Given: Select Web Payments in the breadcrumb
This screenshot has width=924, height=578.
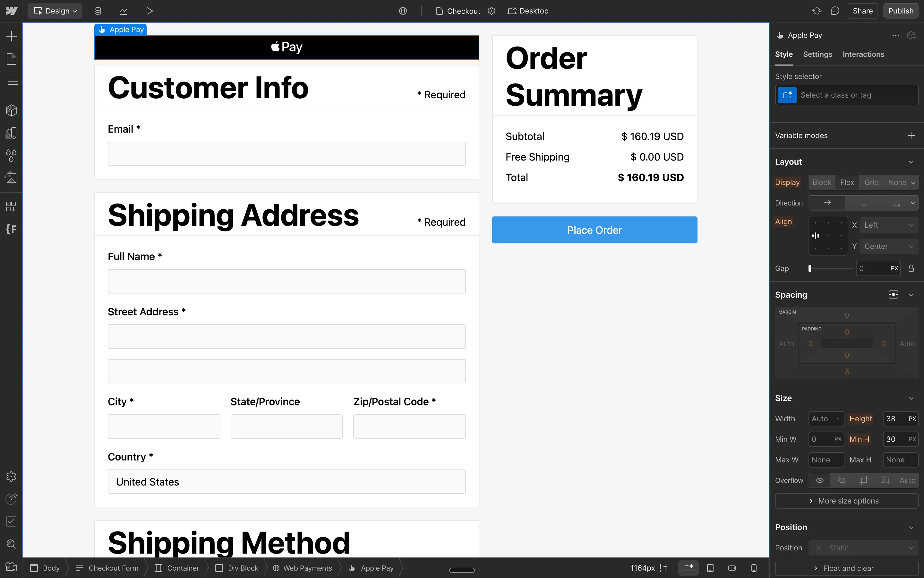Looking at the screenshot, I should pyautogui.click(x=302, y=568).
